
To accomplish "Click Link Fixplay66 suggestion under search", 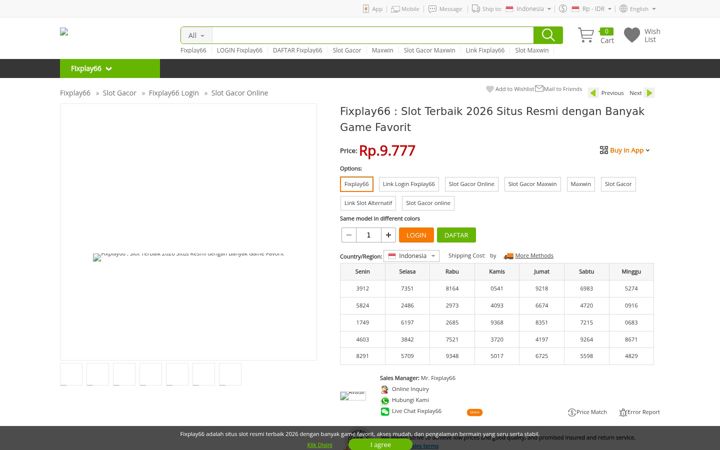I will [485, 51].
